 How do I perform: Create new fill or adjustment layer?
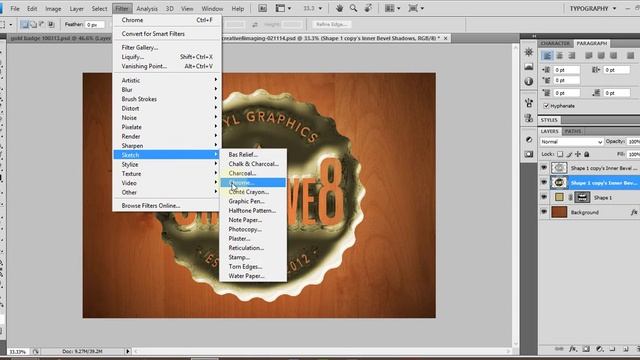(599, 349)
